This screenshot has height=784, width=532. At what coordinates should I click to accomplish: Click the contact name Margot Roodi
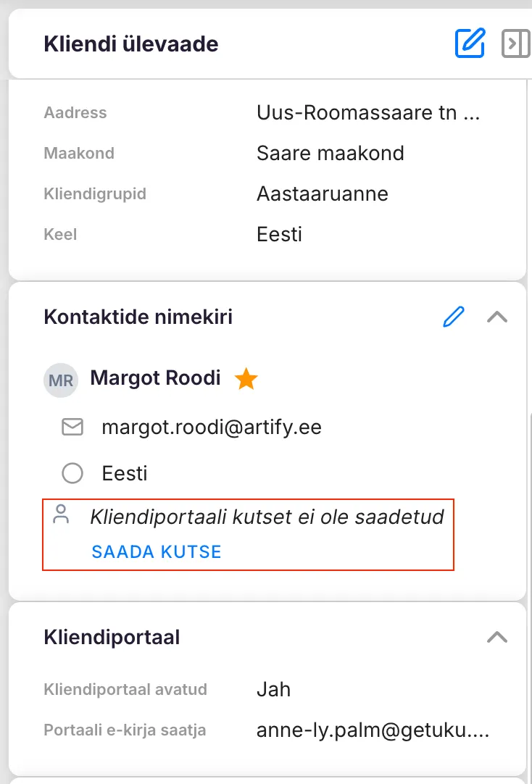[x=155, y=378]
